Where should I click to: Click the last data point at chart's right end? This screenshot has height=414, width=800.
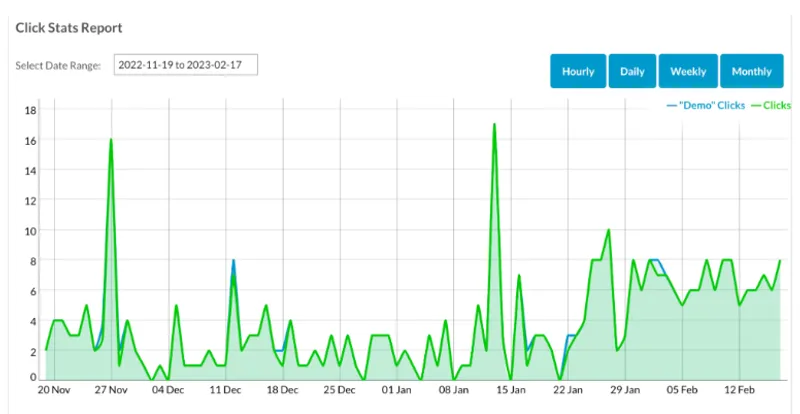pos(779,260)
